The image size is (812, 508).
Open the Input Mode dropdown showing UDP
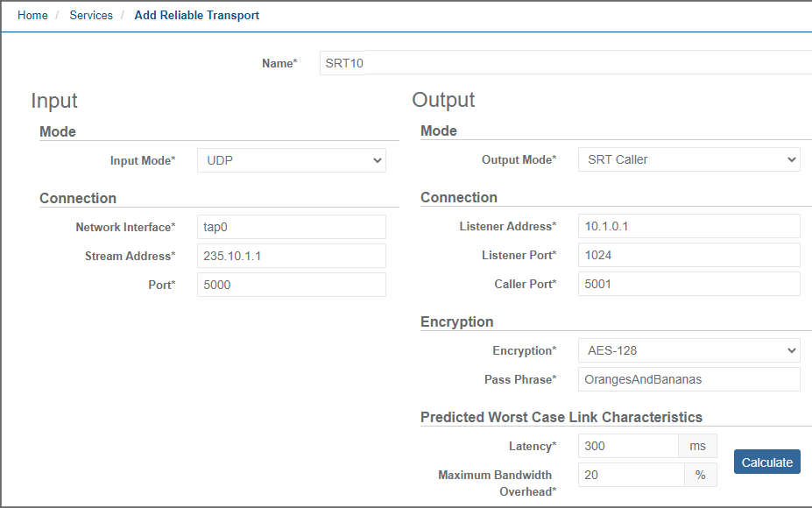pyautogui.click(x=291, y=160)
